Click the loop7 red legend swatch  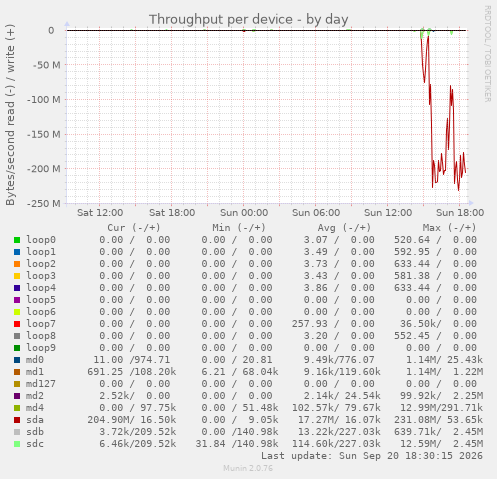pos(17,324)
